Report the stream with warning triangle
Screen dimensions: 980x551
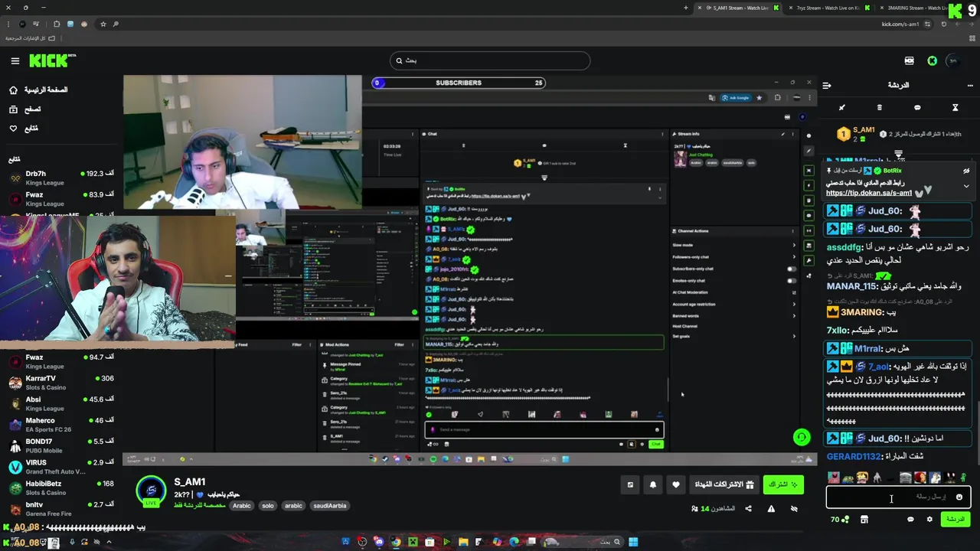tap(771, 509)
